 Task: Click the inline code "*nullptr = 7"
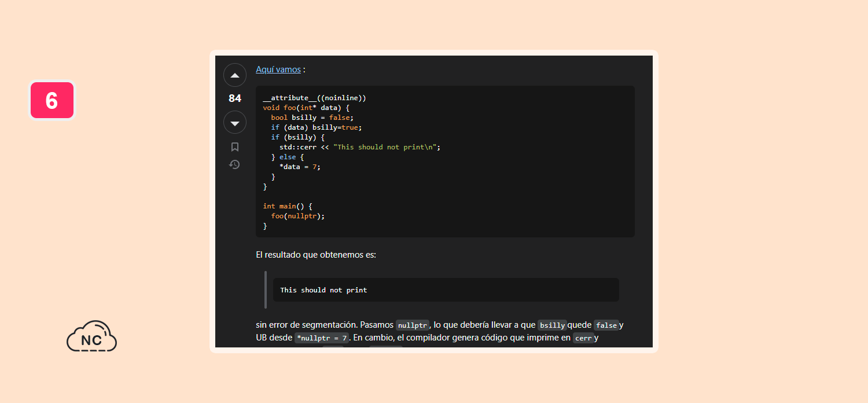(x=321, y=338)
